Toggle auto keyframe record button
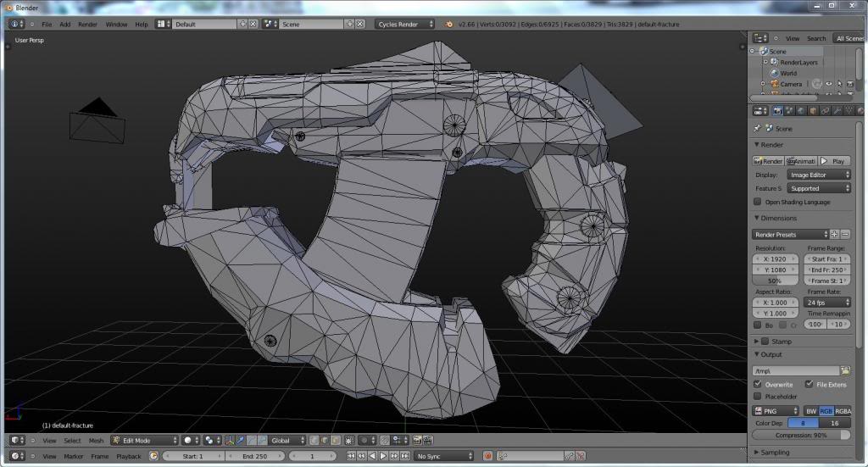This screenshot has height=467, width=868. click(487, 456)
